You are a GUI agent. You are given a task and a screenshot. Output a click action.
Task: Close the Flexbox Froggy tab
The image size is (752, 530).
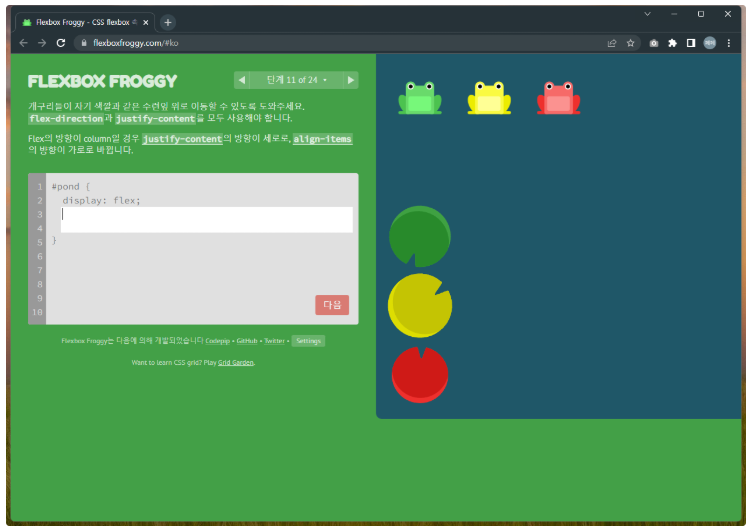[x=146, y=23]
